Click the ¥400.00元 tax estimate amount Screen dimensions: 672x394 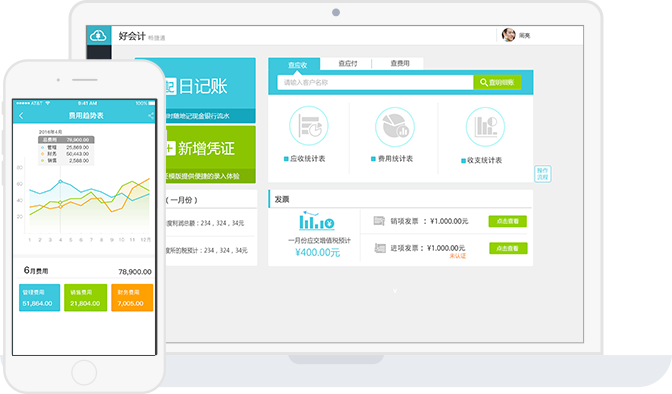(x=318, y=253)
